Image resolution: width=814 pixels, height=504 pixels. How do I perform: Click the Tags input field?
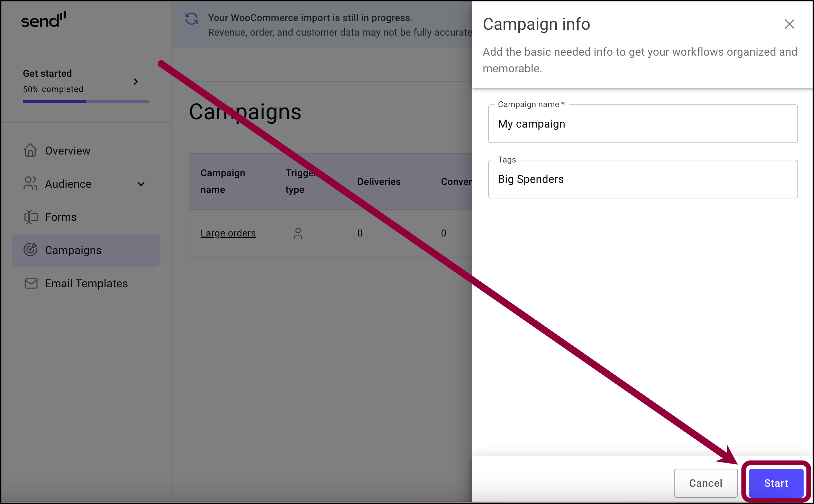(x=643, y=178)
